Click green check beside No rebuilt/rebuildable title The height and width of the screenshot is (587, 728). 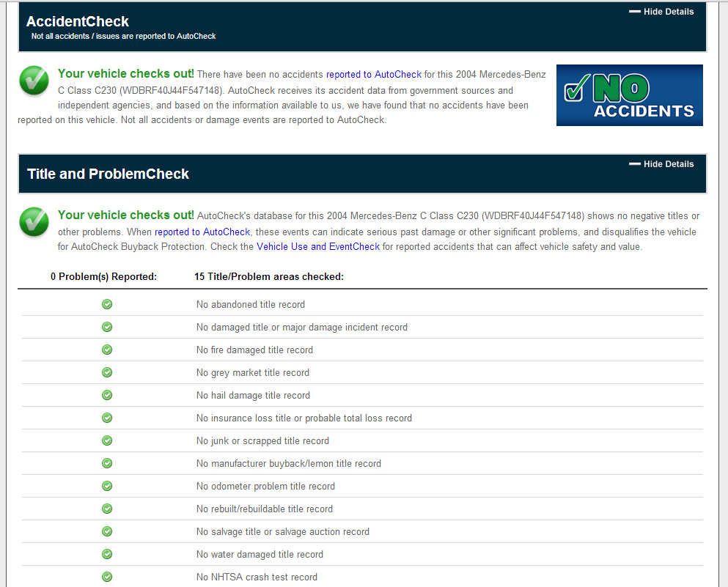click(107, 509)
